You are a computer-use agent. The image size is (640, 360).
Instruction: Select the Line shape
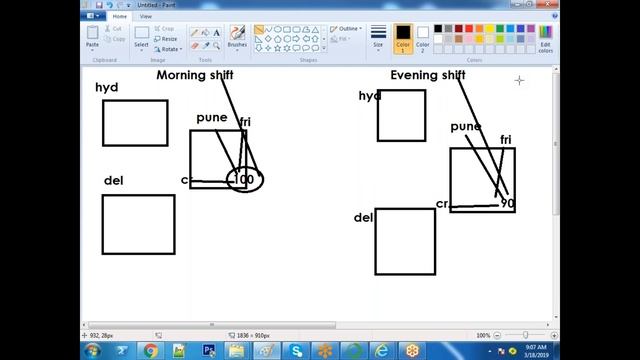click(259, 29)
